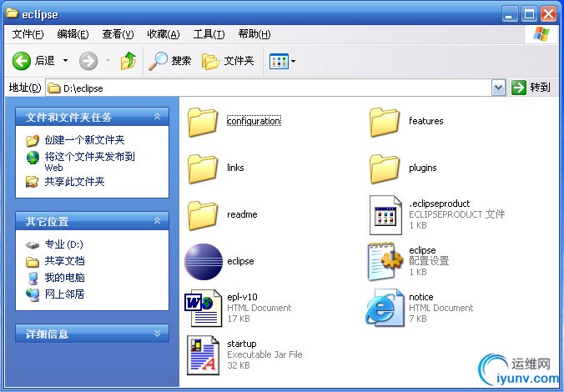Open the 收藏(A) menu
This screenshot has width=564, height=392.
pos(164,34)
